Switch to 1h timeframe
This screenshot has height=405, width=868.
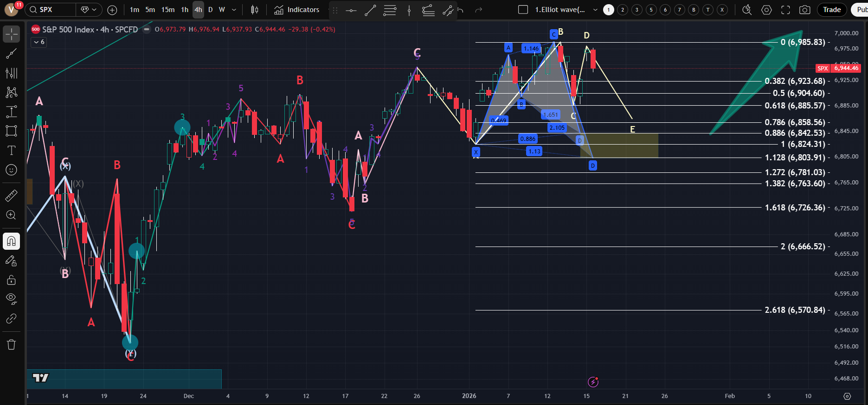[185, 10]
